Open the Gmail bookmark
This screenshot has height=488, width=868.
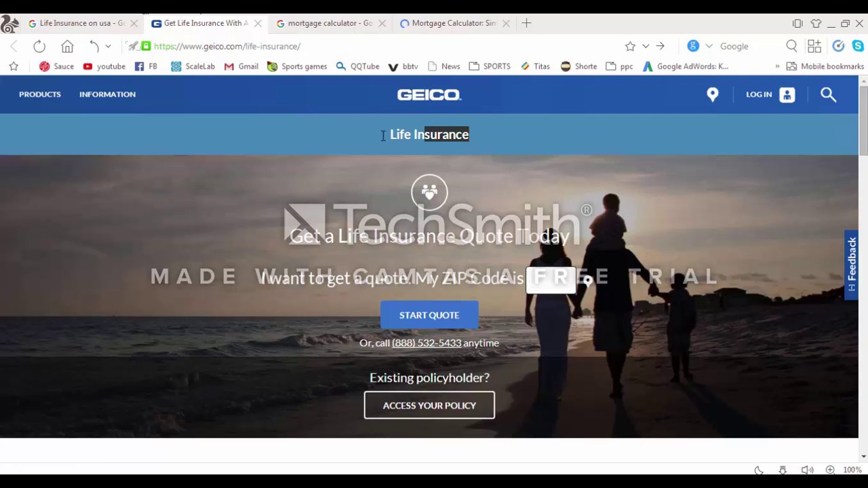point(241,66)
